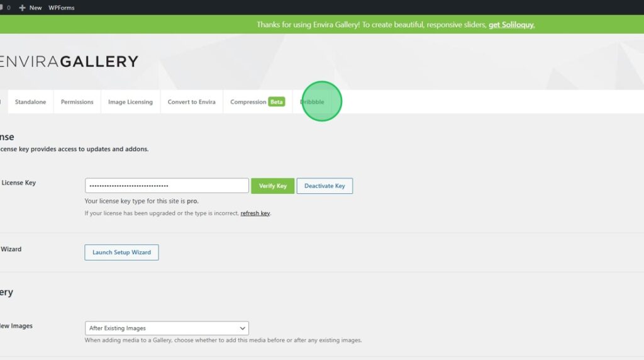The height and width of the screenshot is (360, 644).
Task: Click the Envira Gallery logo
Action: 68,61
